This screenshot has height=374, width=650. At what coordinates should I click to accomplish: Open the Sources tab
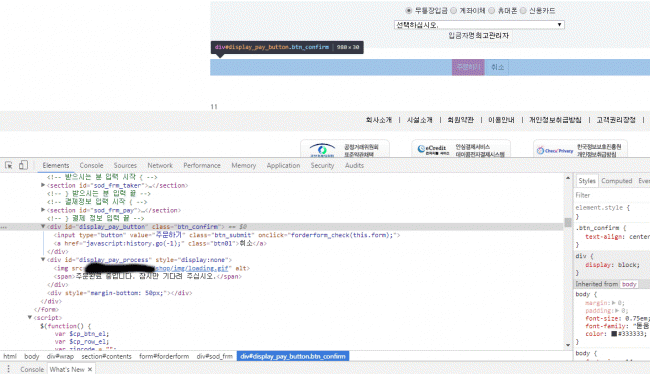125,165
